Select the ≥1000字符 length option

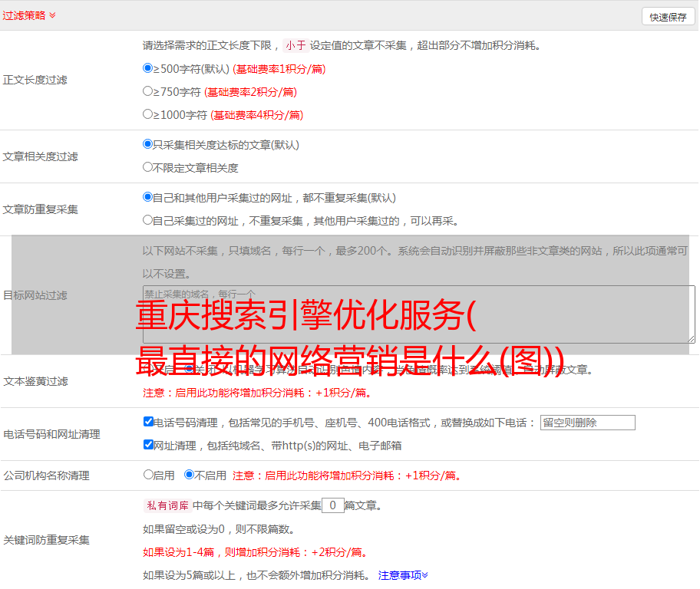(148, 114)
